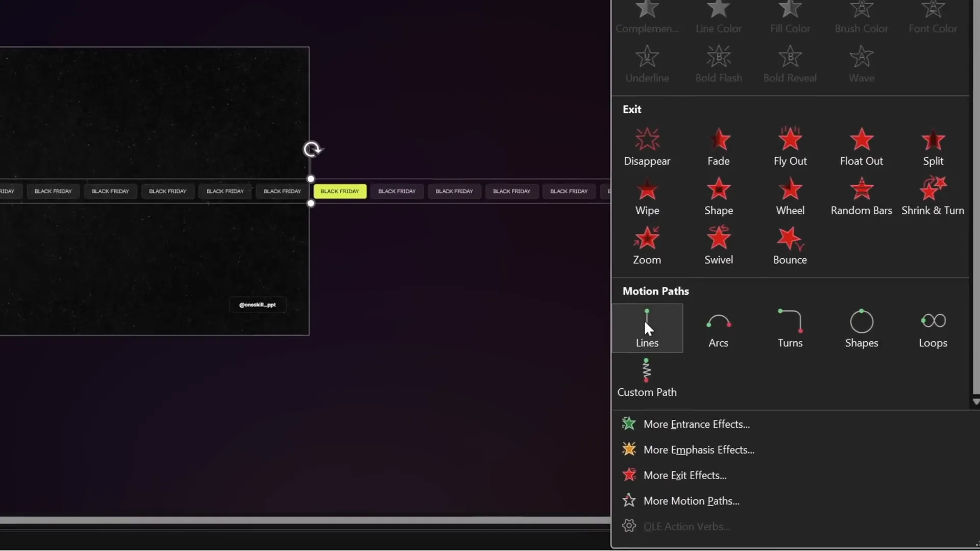Click the greyed Wave emphasis effect

coord(861,64)
